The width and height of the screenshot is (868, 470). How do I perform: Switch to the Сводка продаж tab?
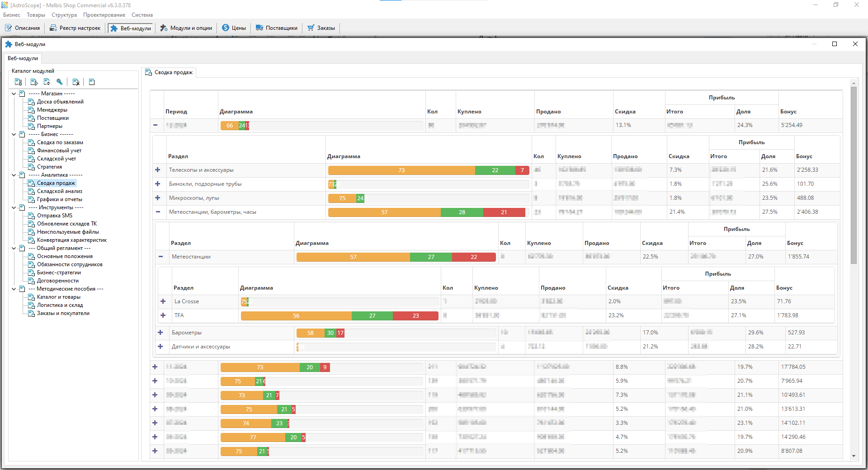coord(170,72)
